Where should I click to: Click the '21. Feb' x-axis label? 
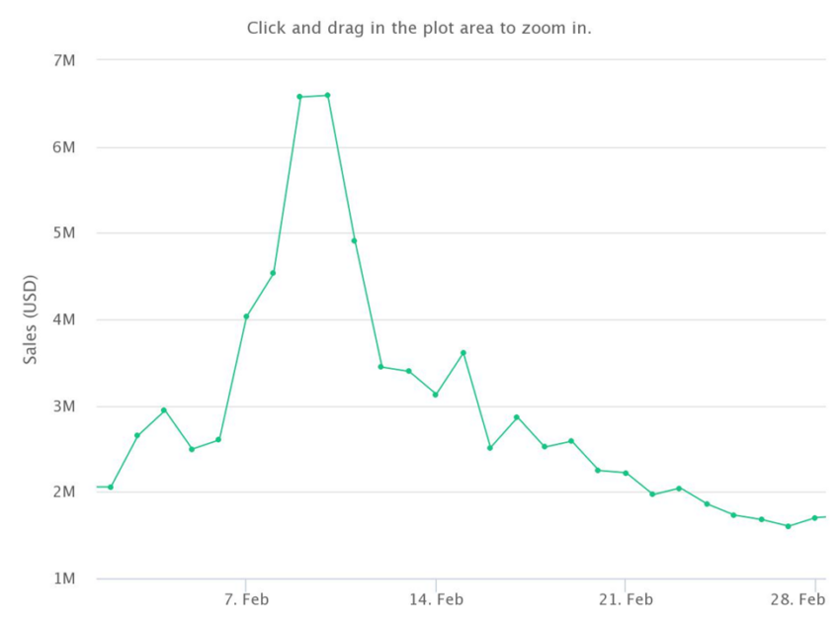626,599
